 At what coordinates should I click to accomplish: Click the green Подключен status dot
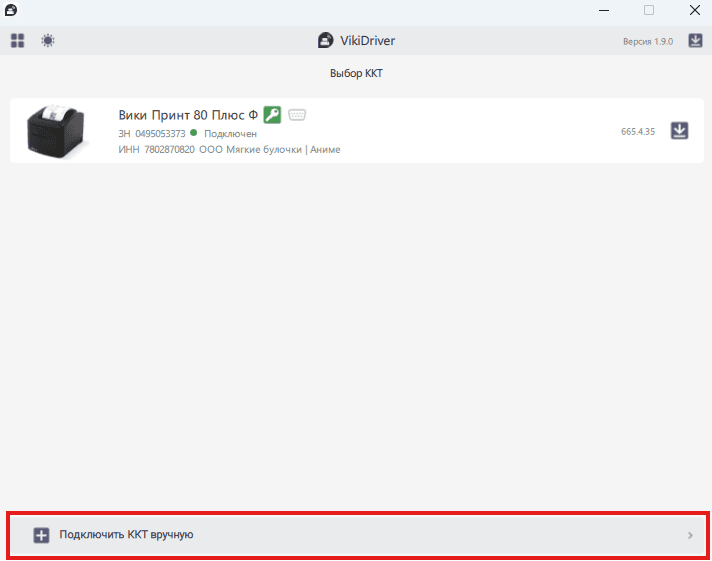[x=194, y=133]
